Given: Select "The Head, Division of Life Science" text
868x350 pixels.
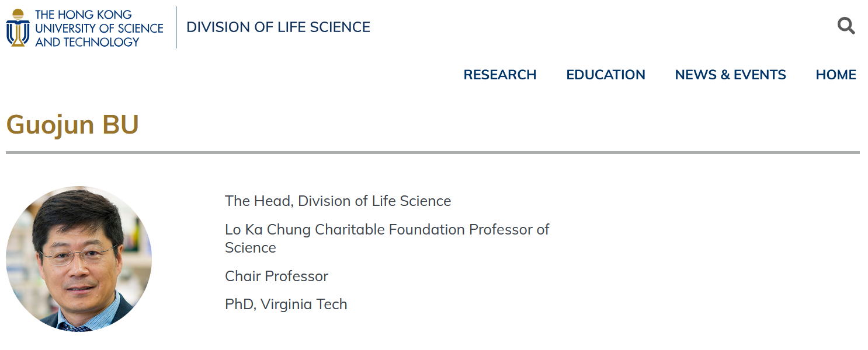Looking at the screenshot, I should tap(338, 201).
